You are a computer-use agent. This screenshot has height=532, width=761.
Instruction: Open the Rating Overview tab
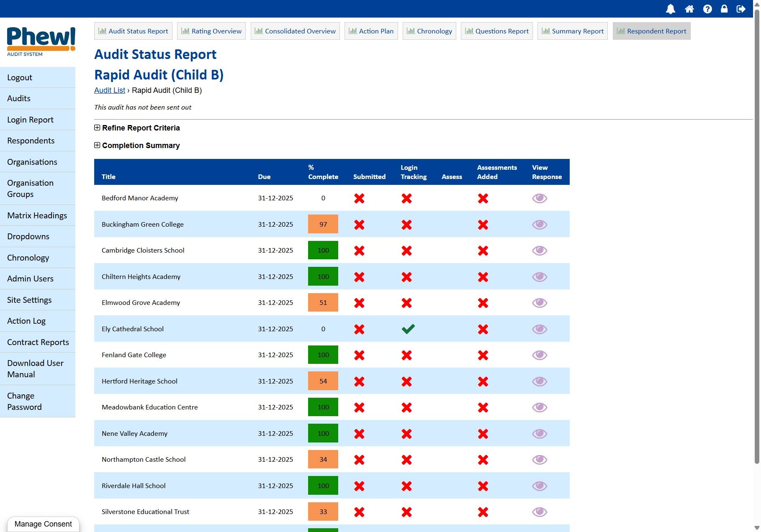pyautogui.click(x=211, y=31)
